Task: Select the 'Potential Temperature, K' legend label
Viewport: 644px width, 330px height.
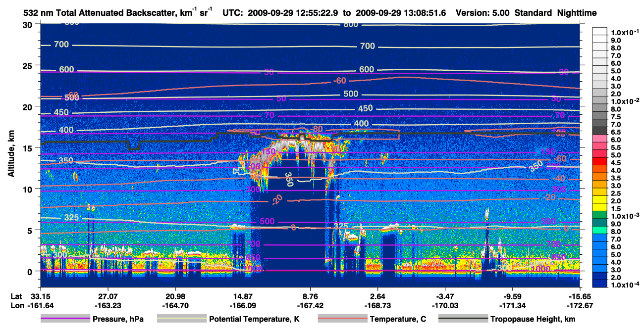Action: click(x=255, y=320)
